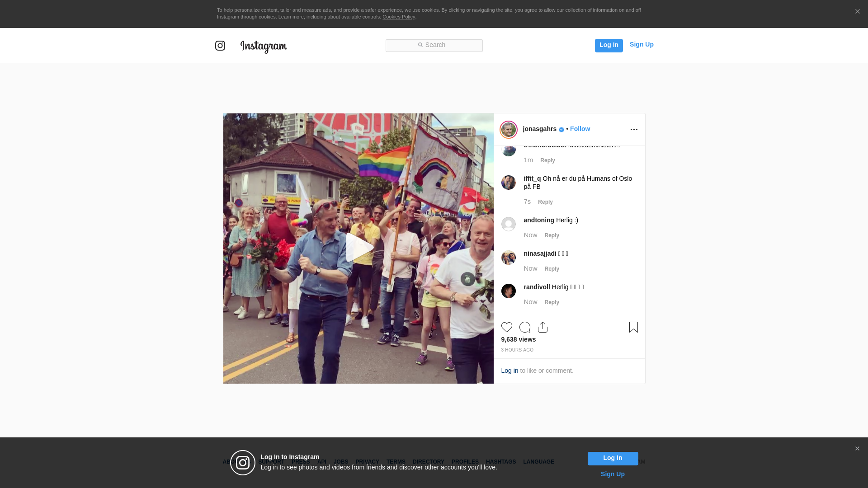Viewport: 868px width, 488px height.
Task: Save post with the bookmark icon
Action: pos(633,327)
